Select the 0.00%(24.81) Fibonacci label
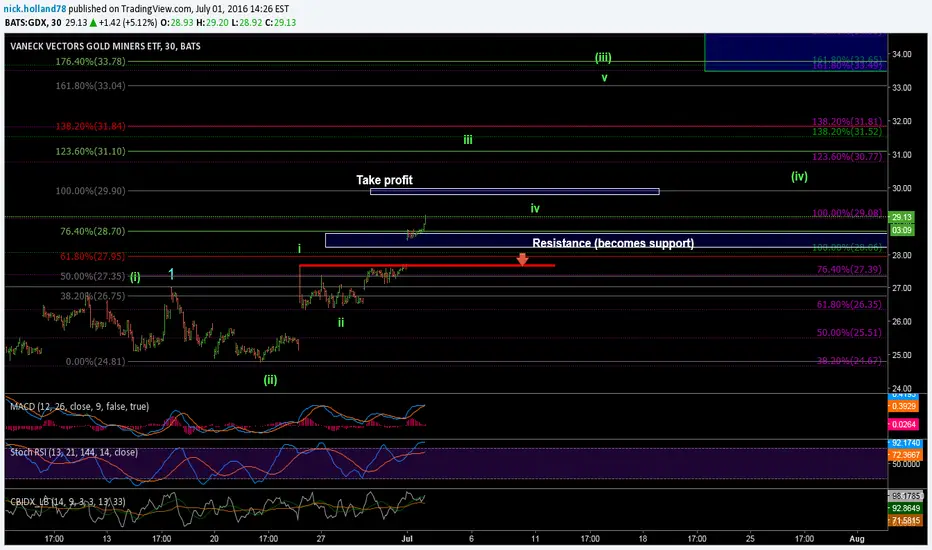Viewport: 932px width, 550px height. coord(95,362)
